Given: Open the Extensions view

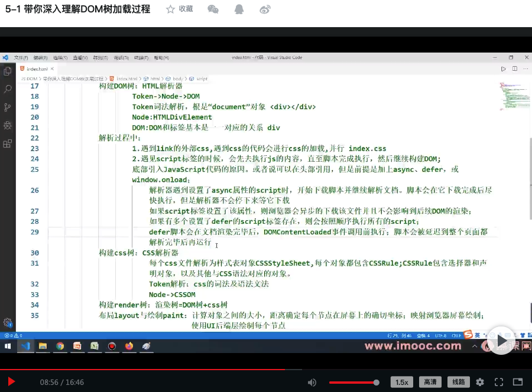Looking at the screenshot, I should tap(7, 142).
